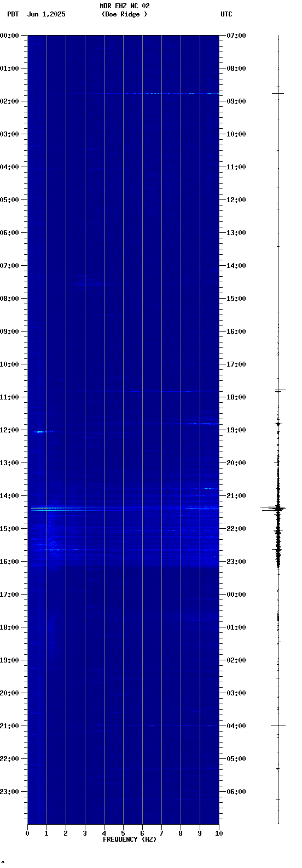The width and height of the screenshot is (302, 868).
Task: Click the station title 'MDR EHZ NC 02'
Action: click(x=125, y=6)
